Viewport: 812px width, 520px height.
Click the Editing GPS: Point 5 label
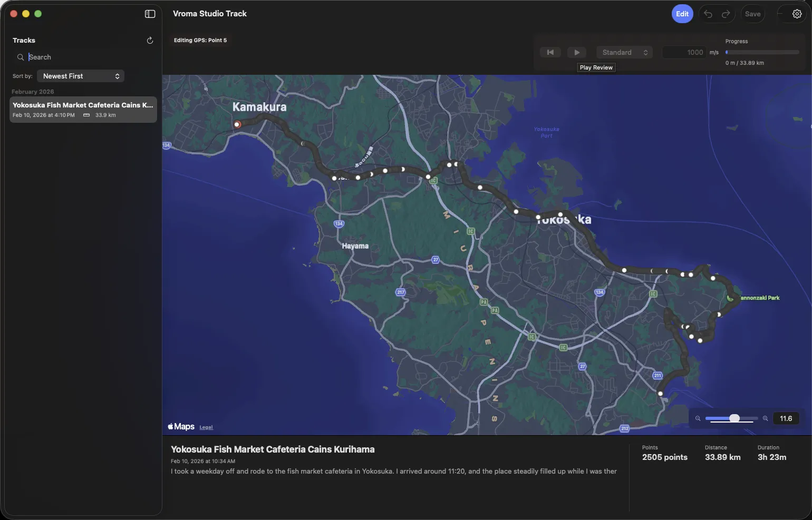200,40
